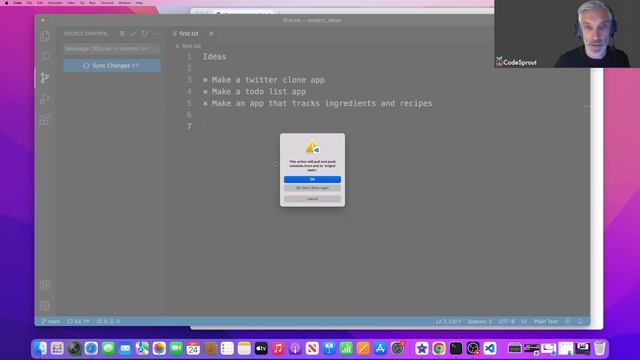640x360 pixels.
Task: Open the Manage gear icon
Action: tap(45, 306)
